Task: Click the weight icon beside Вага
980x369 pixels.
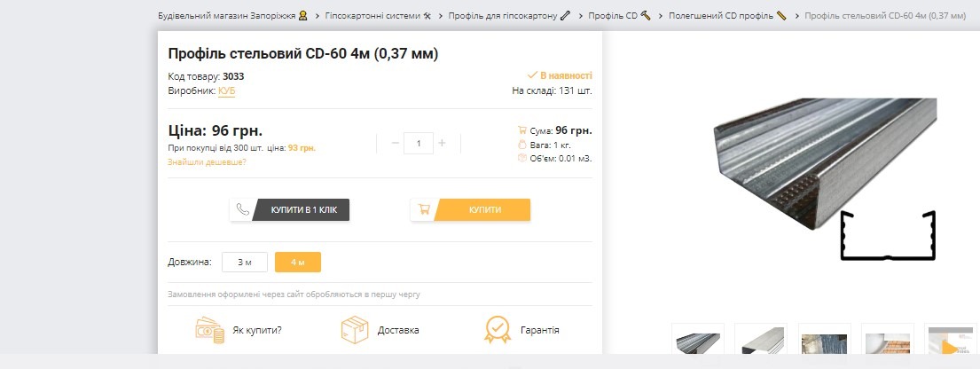Action: (x=522, y=145)
